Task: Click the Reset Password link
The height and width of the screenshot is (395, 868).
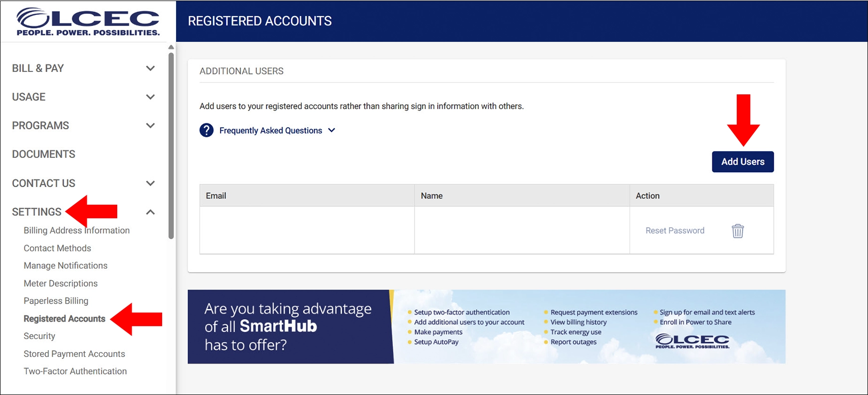Action: (674, 231)
